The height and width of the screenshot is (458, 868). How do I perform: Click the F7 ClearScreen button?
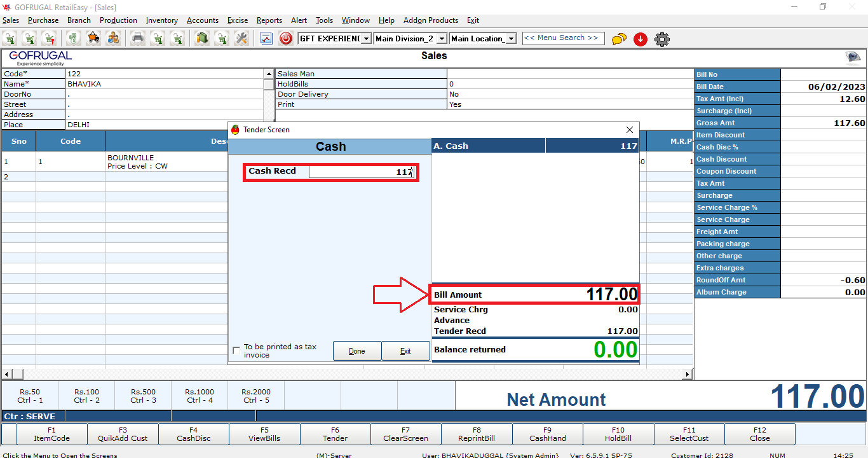(x=406, y=434)
